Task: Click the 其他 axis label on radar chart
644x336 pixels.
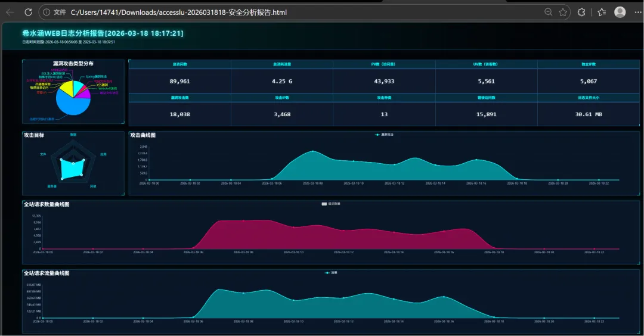Action: pyautogui.click(x=93, y=186)
